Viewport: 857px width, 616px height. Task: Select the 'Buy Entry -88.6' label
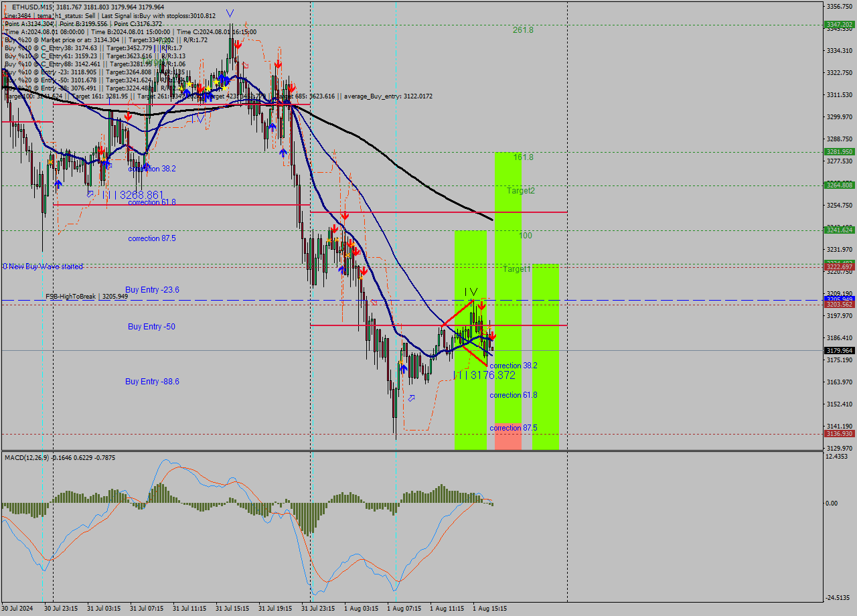coord(152,382)
